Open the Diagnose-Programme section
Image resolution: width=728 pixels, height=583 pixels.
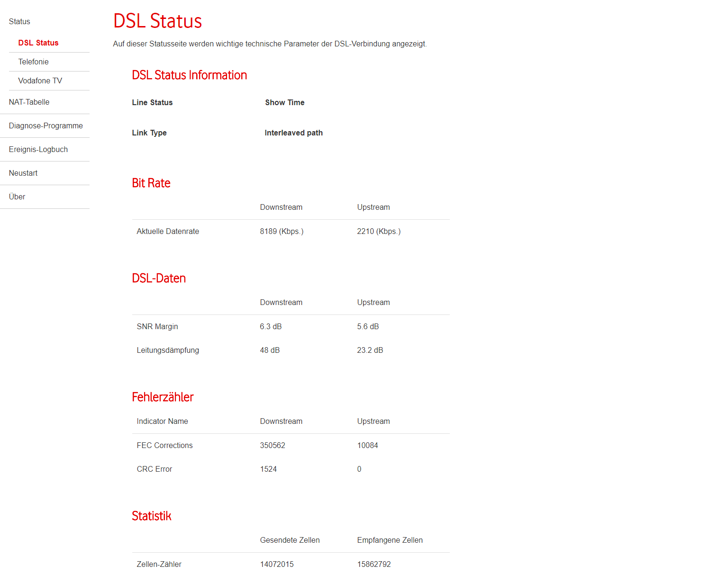[x=46, y=126]
